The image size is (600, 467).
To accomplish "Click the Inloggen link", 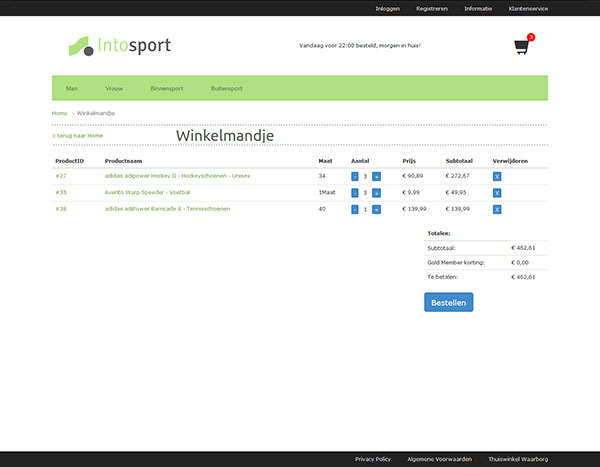I will point(387,8).
